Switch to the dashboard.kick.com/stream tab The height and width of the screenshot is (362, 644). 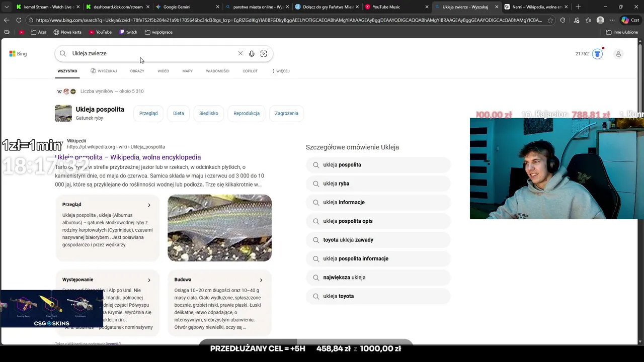[118, 7]
